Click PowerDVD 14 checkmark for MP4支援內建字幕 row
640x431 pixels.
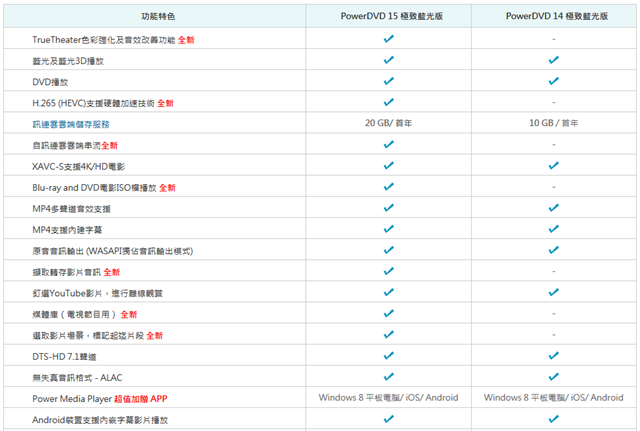pos(553,229)
